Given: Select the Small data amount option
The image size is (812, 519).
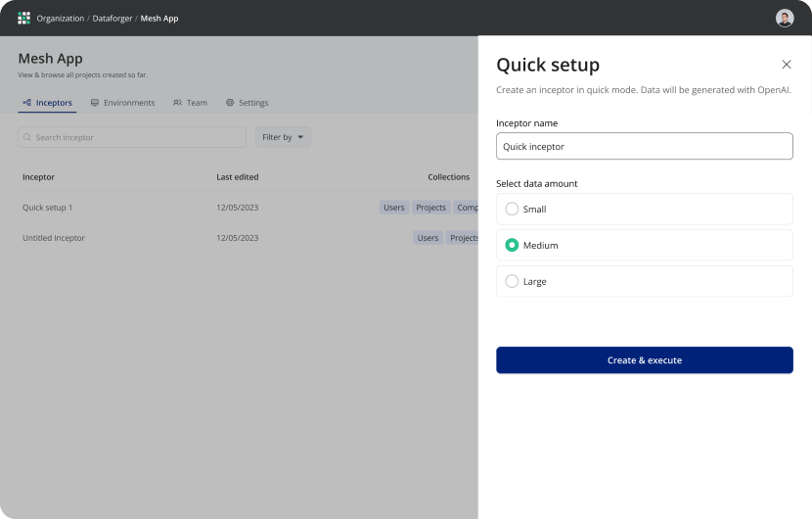Looking at the screenshot, I should [x=512, y=209].
